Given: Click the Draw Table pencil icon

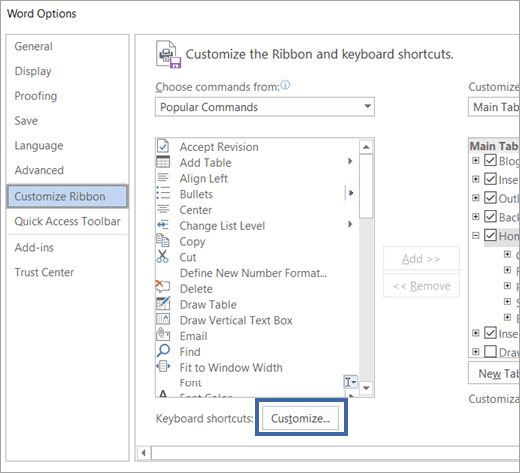Looking at the screenshot, I should click(163, 303).
